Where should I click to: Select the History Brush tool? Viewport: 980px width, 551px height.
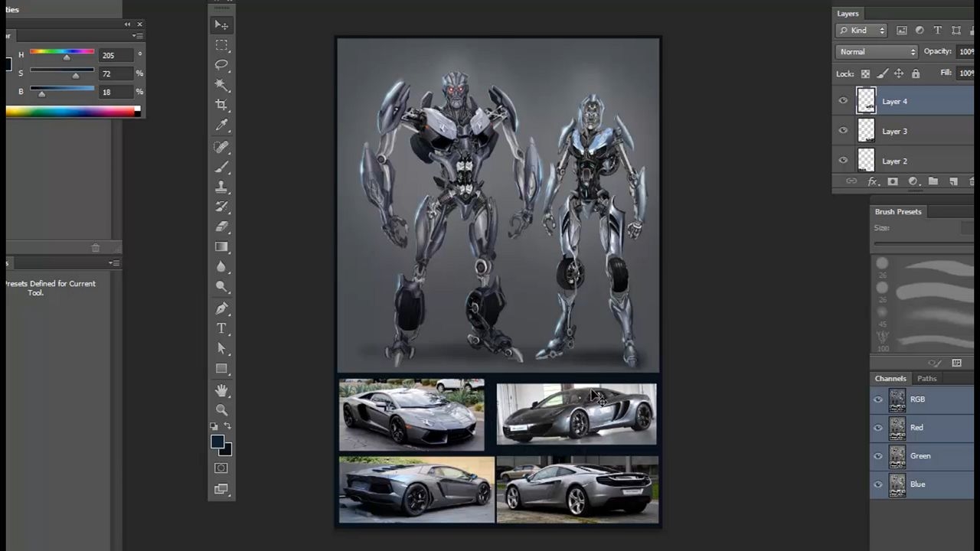(221, 207)
